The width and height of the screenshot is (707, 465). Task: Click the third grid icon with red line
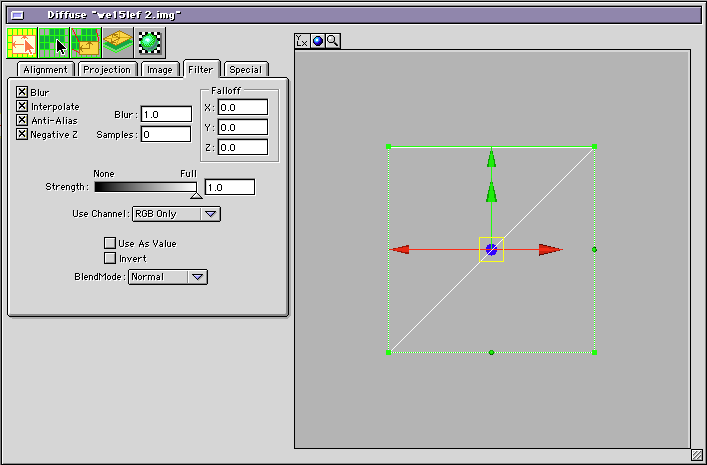pyautogui.click(x=86, y=43)
